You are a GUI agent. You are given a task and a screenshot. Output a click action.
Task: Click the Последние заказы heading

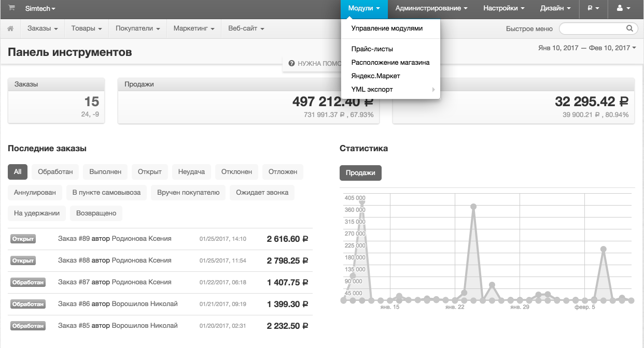pyautogui.click(x=47, y=149)
